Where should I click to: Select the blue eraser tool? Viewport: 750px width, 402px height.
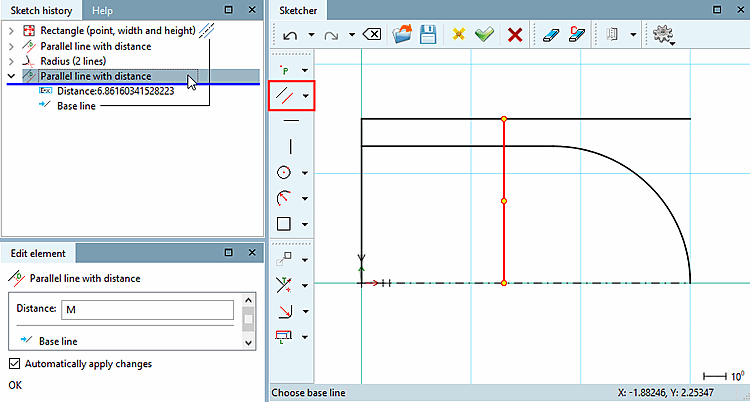tap(551, 35)
